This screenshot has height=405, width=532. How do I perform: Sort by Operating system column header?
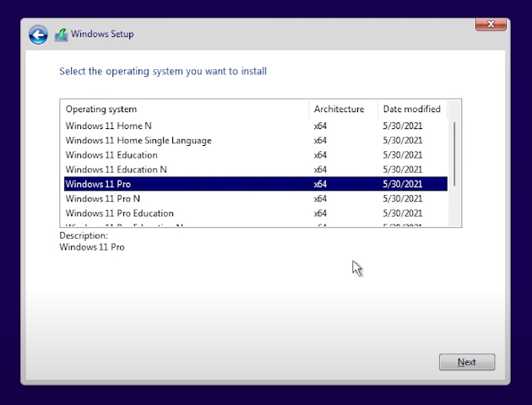pyautogui.click(x=185, y=109)
